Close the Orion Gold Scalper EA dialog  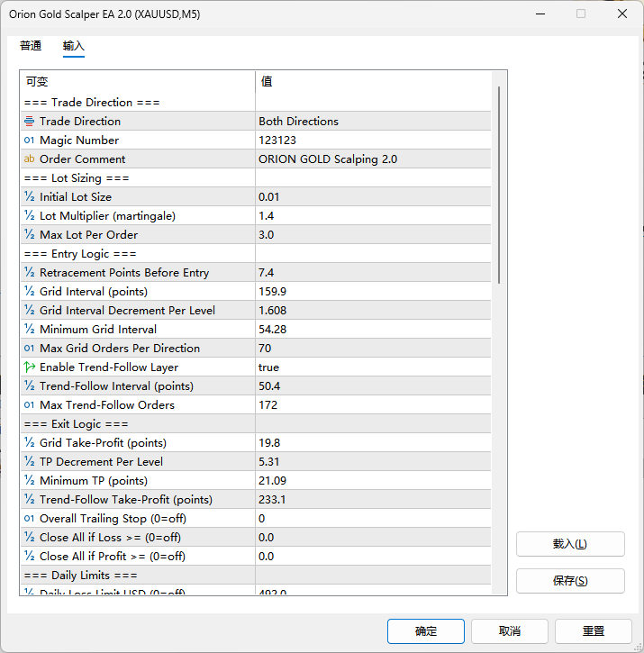pos(622,14)
